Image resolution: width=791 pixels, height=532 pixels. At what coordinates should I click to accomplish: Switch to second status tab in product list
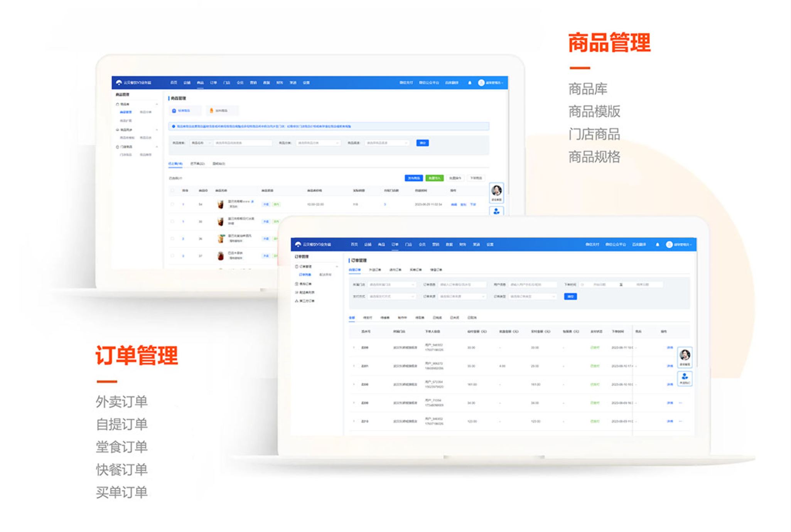[x=197, y=164]
